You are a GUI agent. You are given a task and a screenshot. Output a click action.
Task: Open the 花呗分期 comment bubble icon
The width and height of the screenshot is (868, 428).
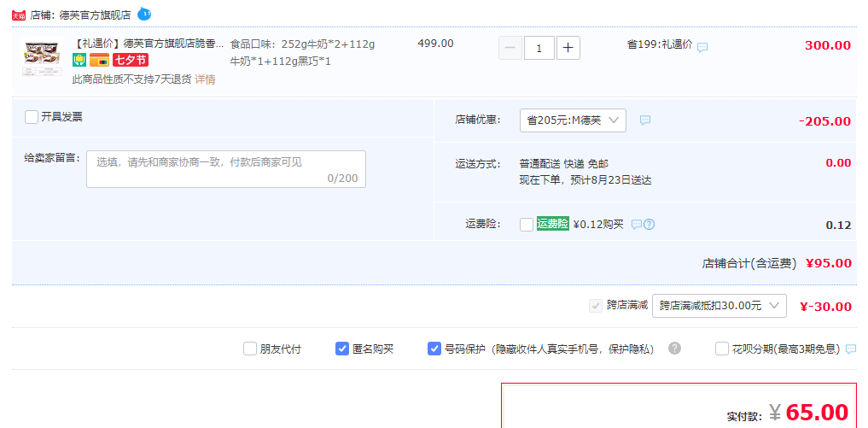click(x=851, y=349)
